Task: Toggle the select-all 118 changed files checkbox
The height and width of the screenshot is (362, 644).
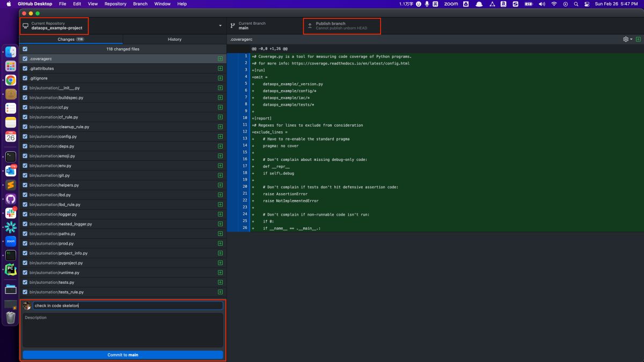Action: (25, 49)
